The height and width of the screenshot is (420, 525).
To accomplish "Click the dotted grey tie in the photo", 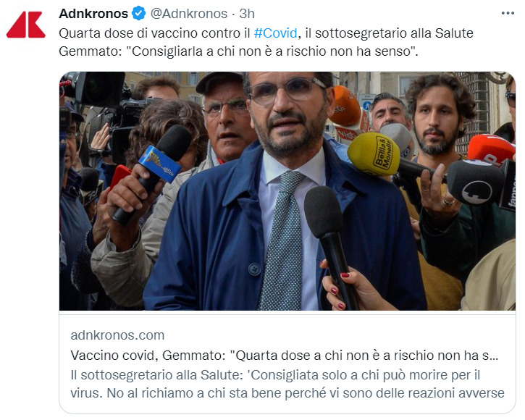I will tap(282, 240).
